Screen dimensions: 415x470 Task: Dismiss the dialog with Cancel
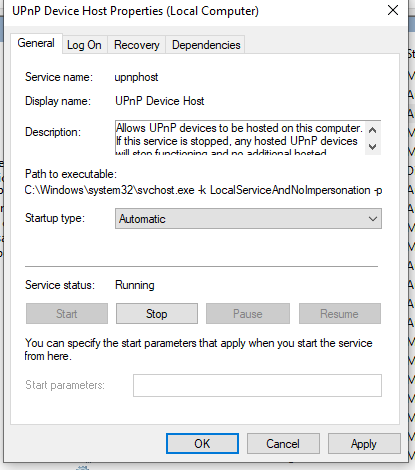coord(283,444)
